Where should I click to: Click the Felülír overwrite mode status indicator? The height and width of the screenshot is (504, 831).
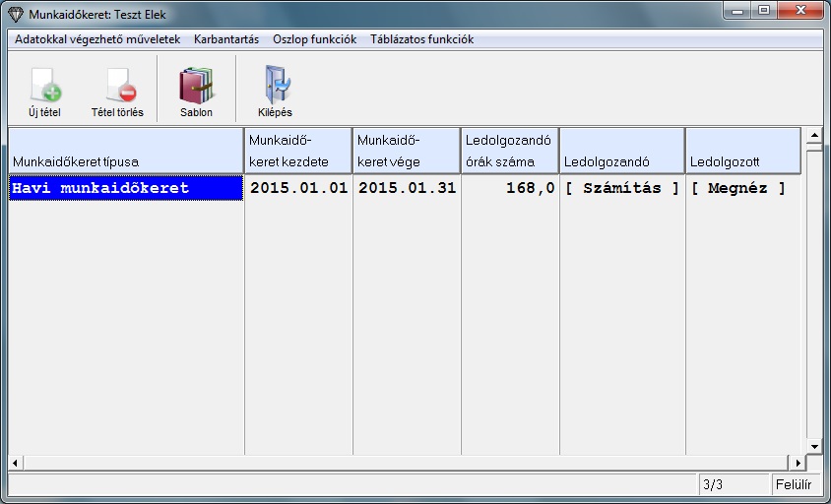pos(794,484)
